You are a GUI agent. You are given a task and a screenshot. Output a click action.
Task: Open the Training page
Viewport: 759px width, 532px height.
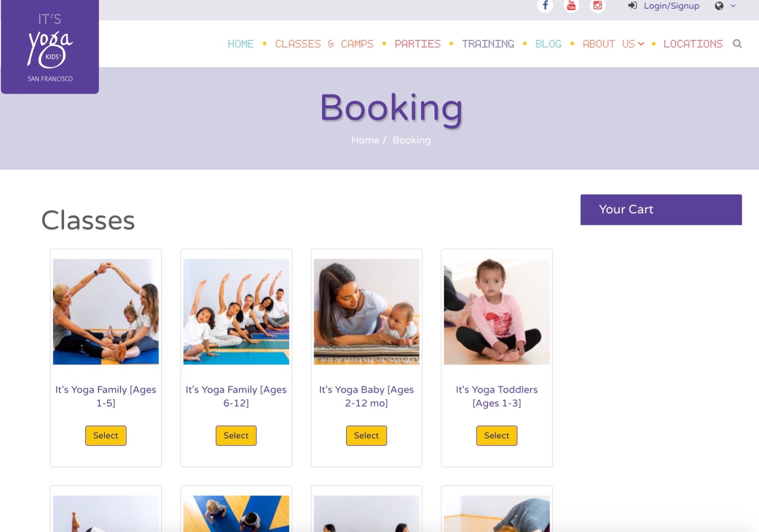click(488, 44)
